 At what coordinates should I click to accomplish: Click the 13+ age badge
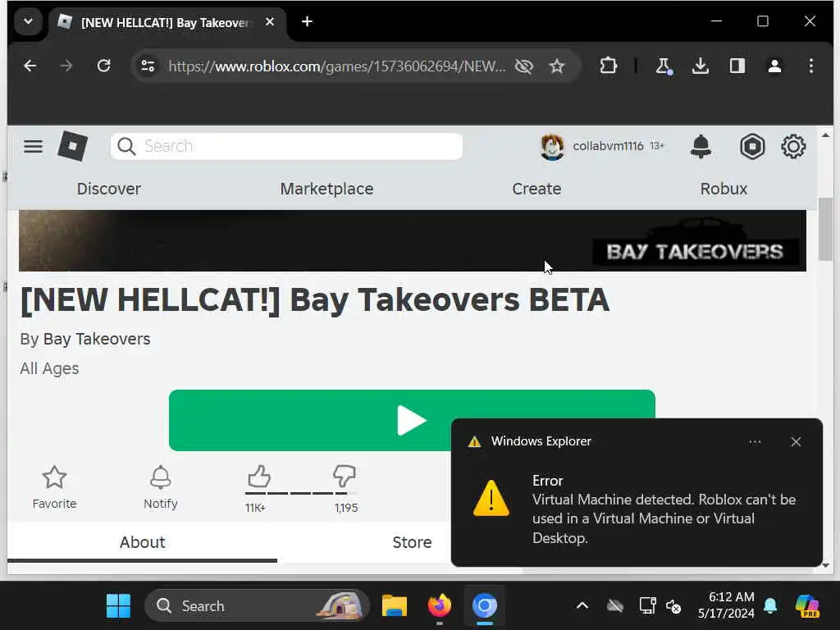click(x=657, y=146)
